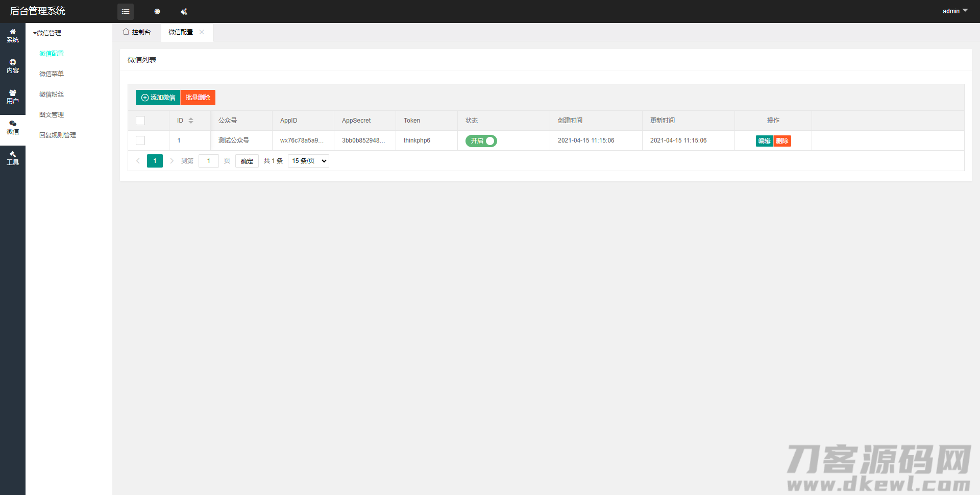Click the globe icon in top bar
The image size is (980, 495).
pos(157,11)
